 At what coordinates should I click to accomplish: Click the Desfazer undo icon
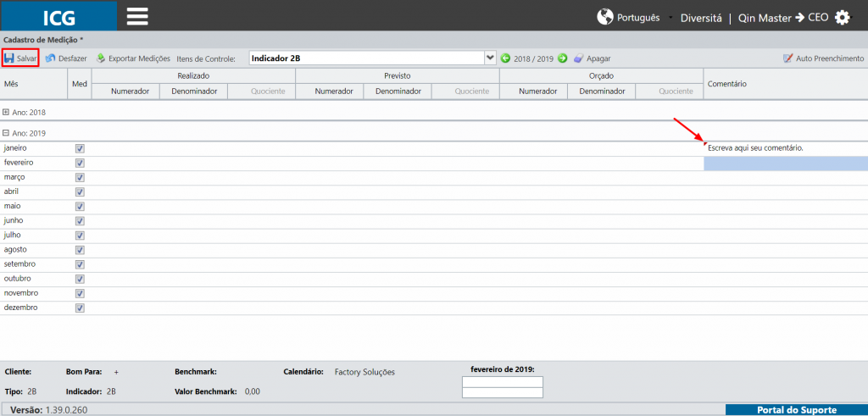pos(50,58)
